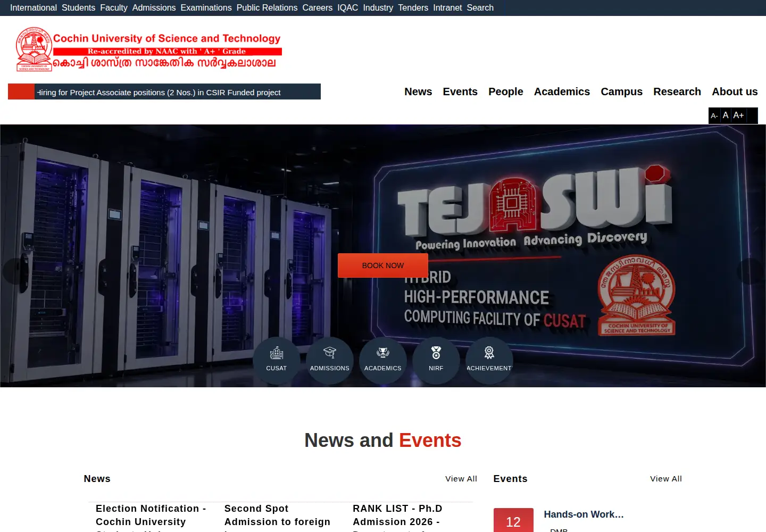Open the Tenders top bar link
This screenshot has width=766, height=532.
(x=413, y=7)
